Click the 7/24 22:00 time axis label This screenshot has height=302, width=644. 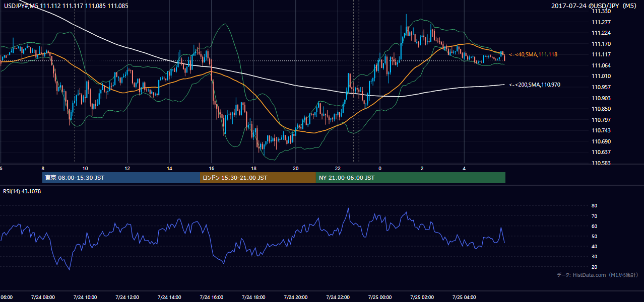point(337,297)
